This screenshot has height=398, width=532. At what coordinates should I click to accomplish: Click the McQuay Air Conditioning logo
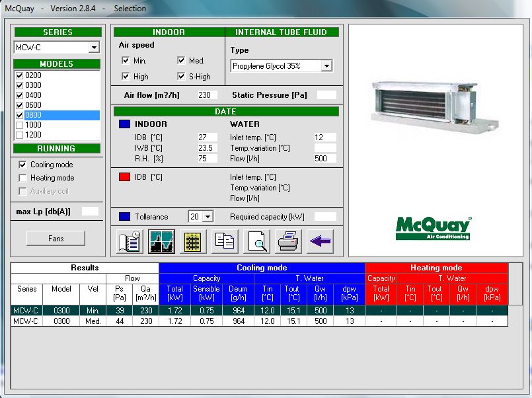coord(433,227)
